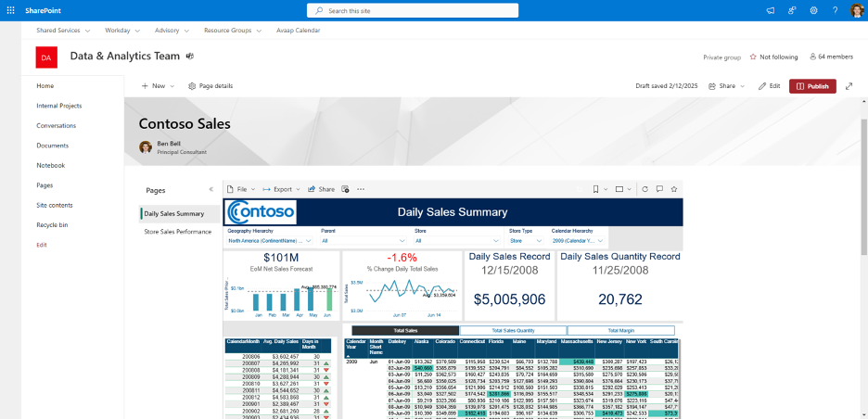Click the red DA site logo

pos(46,57)
